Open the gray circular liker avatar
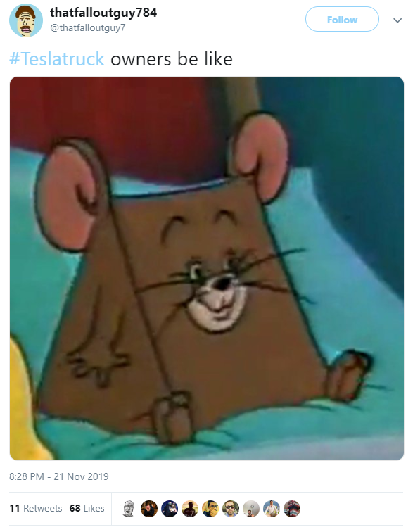The image size is (420, 532). pos(251,509)
